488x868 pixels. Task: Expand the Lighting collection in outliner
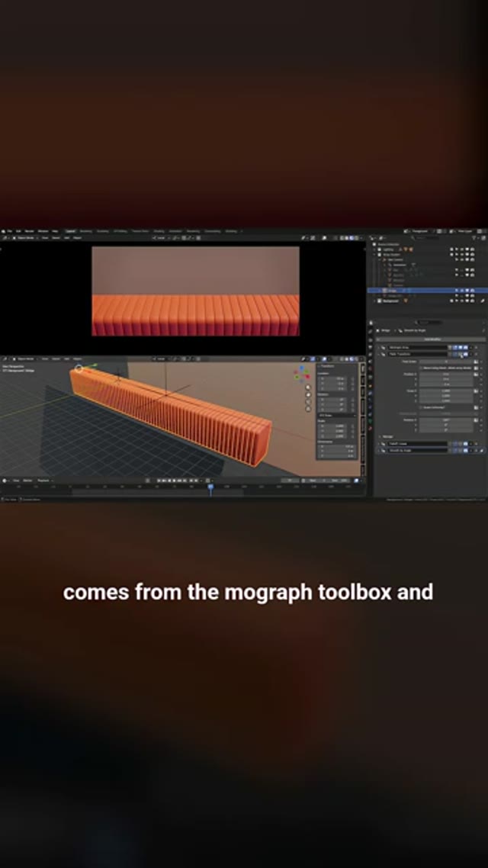[374, 249]
